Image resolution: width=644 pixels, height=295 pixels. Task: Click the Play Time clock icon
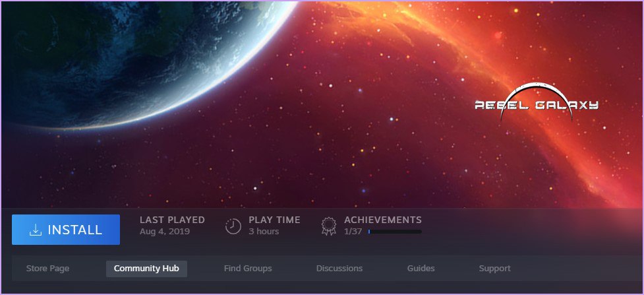tap(233, 226)
